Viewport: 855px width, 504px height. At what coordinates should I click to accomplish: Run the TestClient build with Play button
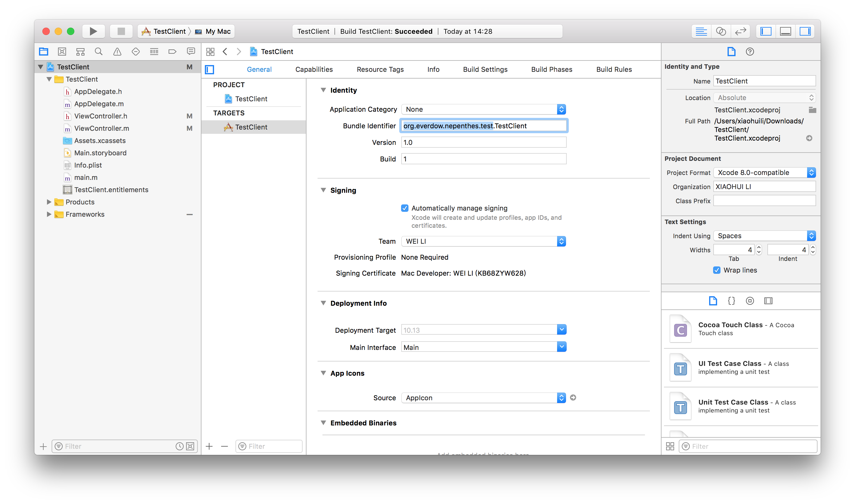93,31
